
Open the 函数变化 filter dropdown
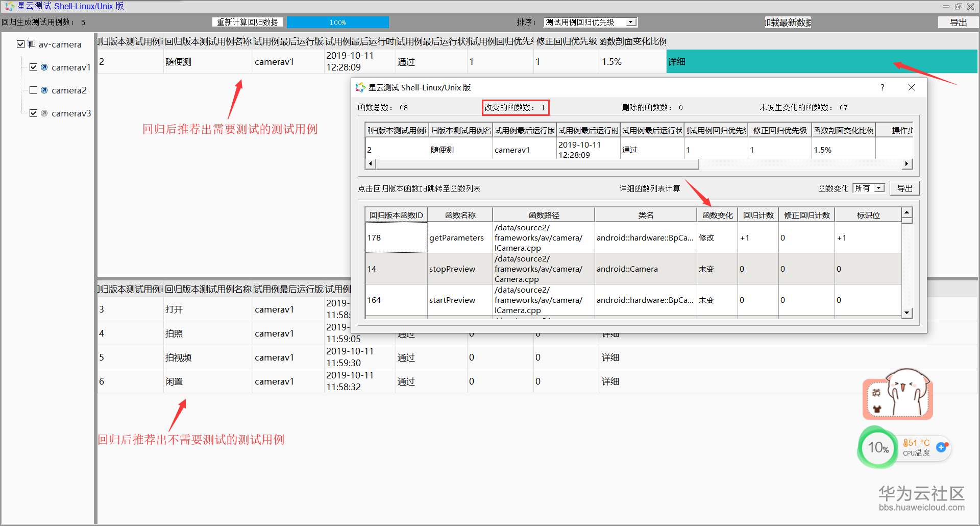[x=869, y=188]
